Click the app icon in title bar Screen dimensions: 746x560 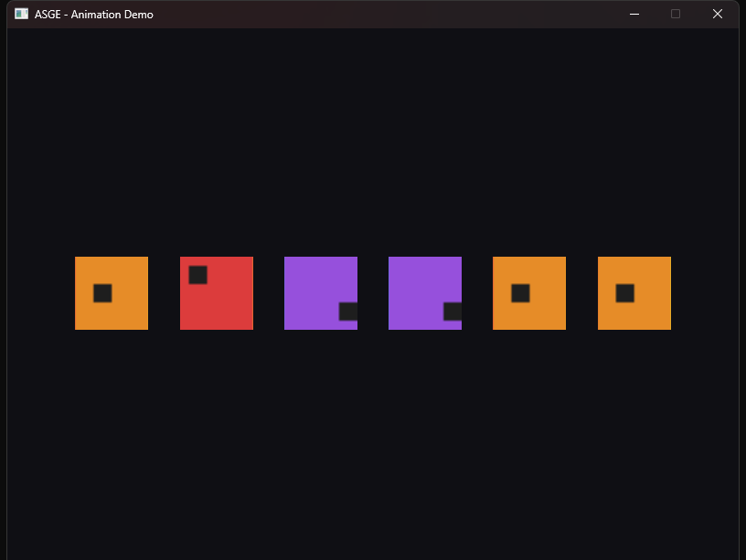pos(21,14)
